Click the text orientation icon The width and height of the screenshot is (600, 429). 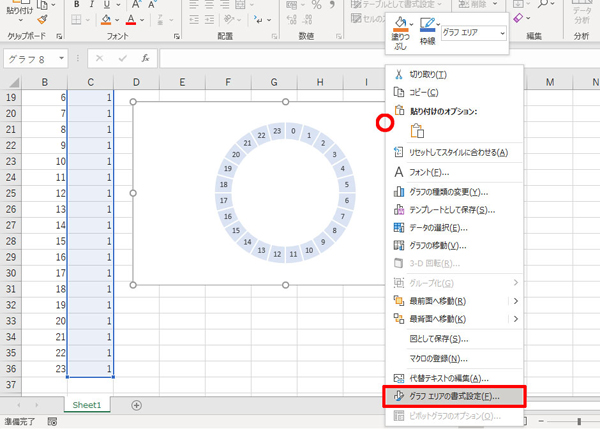(x=229, y=20)
